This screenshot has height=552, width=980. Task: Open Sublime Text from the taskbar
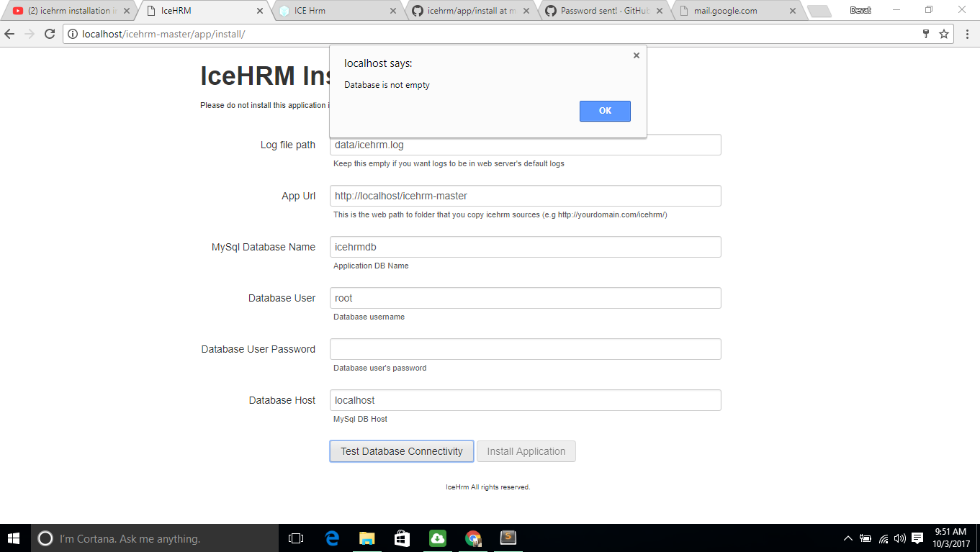[508, 538]
